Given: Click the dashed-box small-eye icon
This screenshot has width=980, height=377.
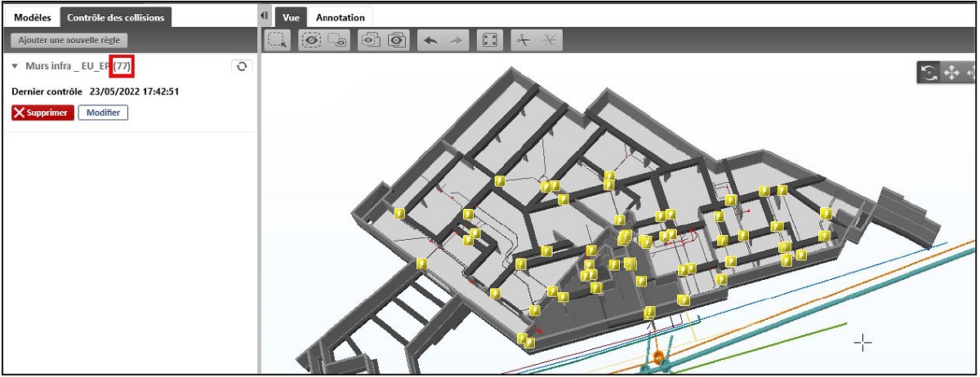Looking at the screenshot, I should [x=337, y=40].
